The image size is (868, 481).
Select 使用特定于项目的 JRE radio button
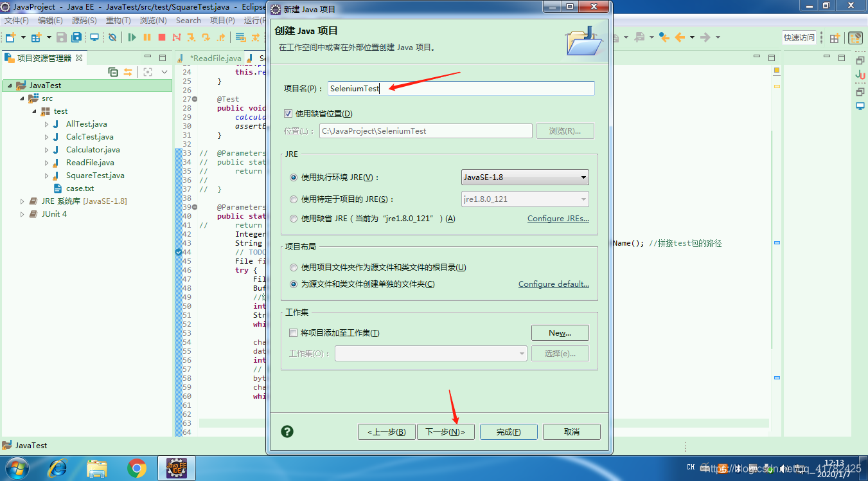(x=294, y=199)
